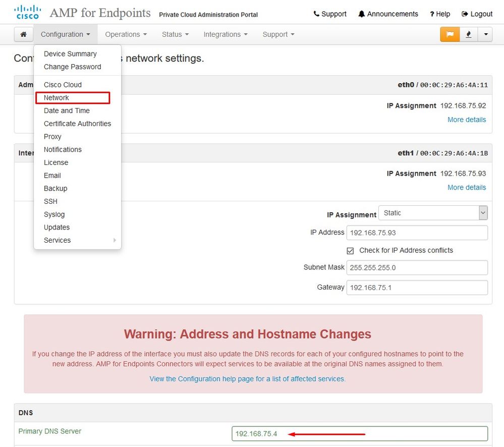504x447 pixels.
Task: Open Email configuration entry
Action: tap(78, 176)
